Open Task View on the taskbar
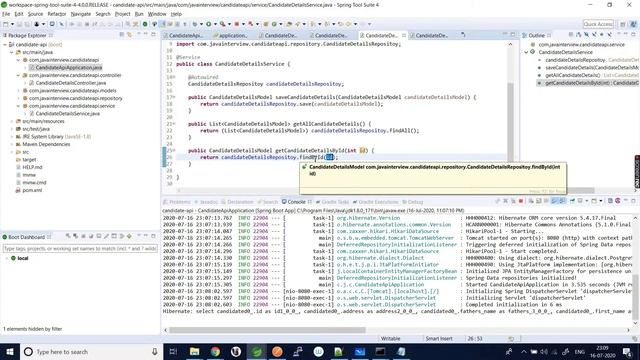This screenshot has width=640, height=360. coord(173,351)
